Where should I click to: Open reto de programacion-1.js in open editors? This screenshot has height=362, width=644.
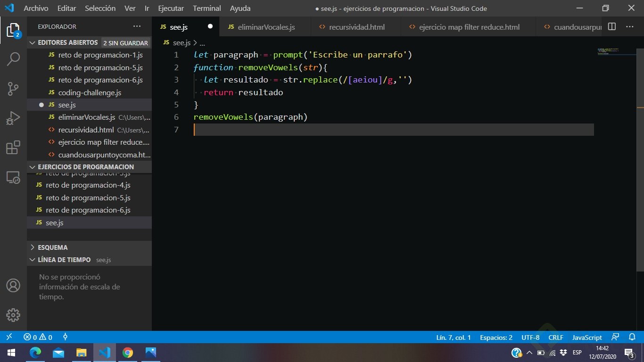(90, 55)
